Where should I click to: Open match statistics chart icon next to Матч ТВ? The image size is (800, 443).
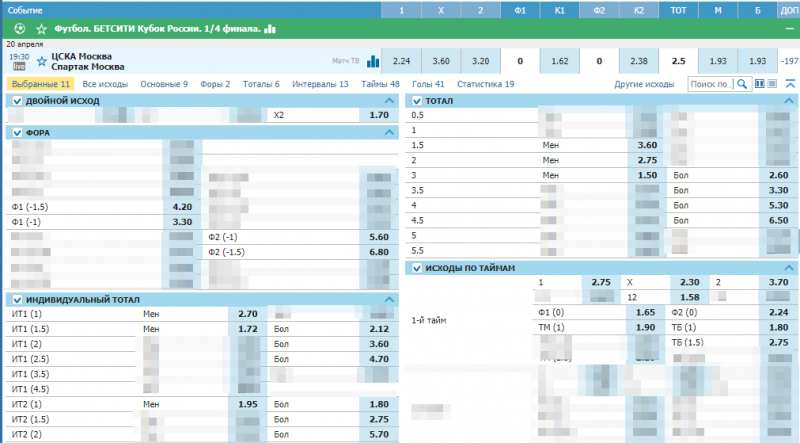373,61
